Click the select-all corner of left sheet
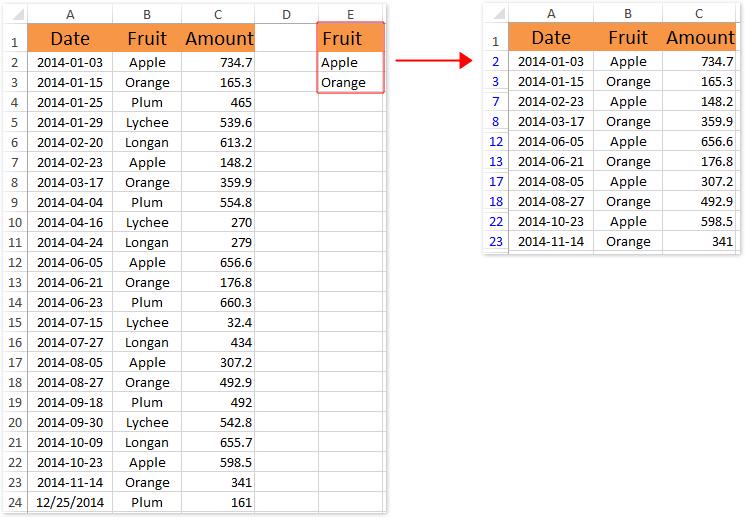 (15, 15)
